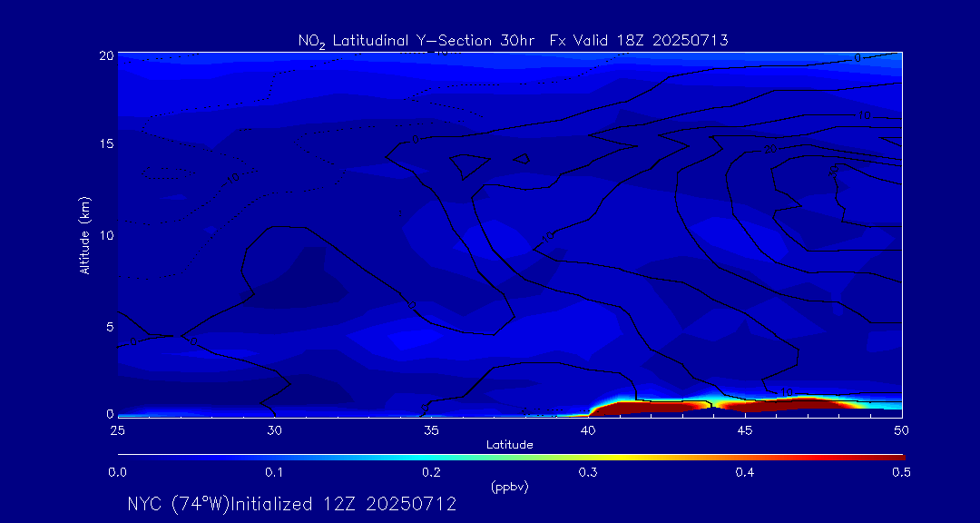This screenshot has width=980, height=523.
Task: Pick color scale label "0.0"
Action: click(x=117, y=473)
